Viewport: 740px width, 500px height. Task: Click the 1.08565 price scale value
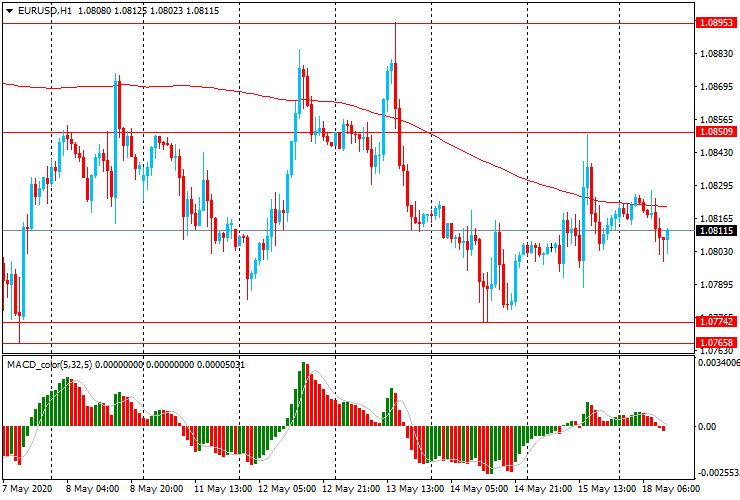coord(716,120)
